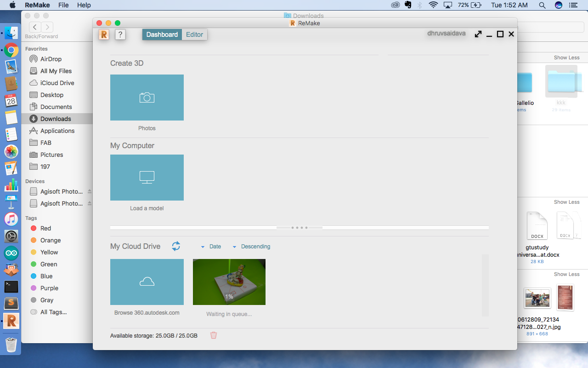Eject first Agisoft Photo device
588x368 pixels.
90,191
